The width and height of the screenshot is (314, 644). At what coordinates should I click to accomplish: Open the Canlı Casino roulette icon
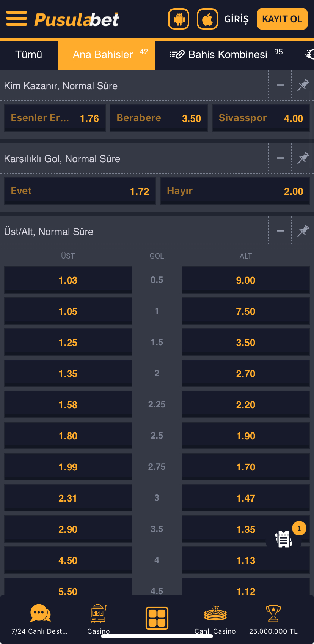(215, 613)
